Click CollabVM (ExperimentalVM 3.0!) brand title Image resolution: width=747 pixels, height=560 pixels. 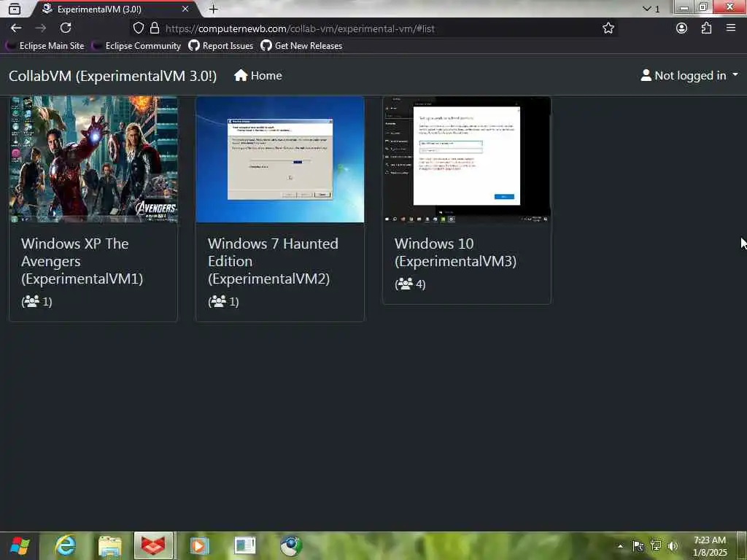pyautogui.click(x=112, y=76)
